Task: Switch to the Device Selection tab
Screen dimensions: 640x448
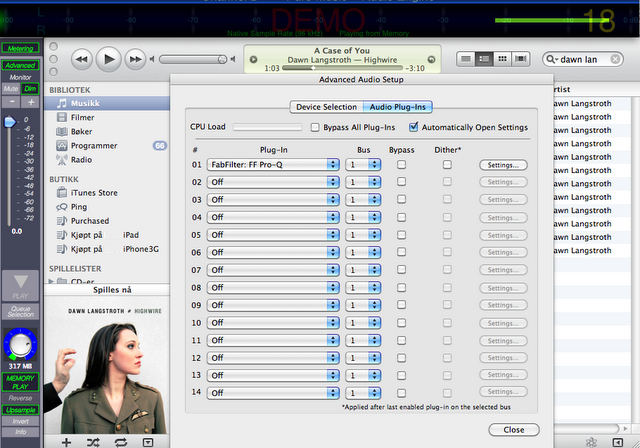Action: (327, 107)
